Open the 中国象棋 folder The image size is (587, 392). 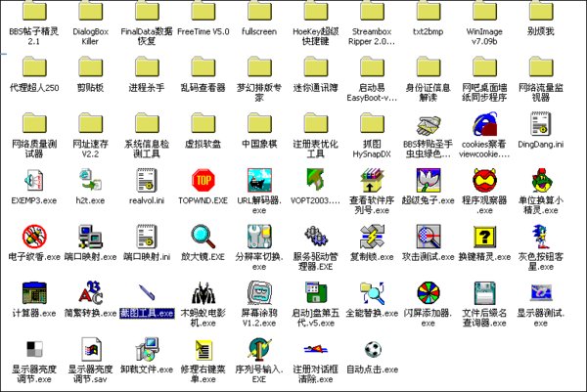click(259, 123)
